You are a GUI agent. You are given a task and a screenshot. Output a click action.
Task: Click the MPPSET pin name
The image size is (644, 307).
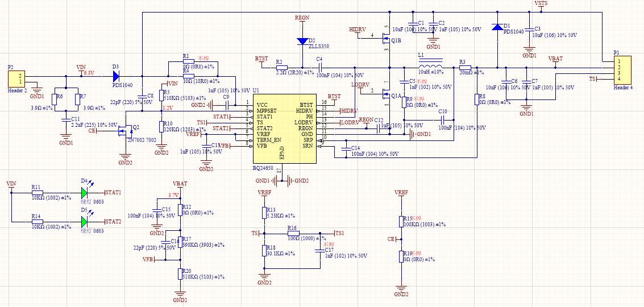(267, 111)
